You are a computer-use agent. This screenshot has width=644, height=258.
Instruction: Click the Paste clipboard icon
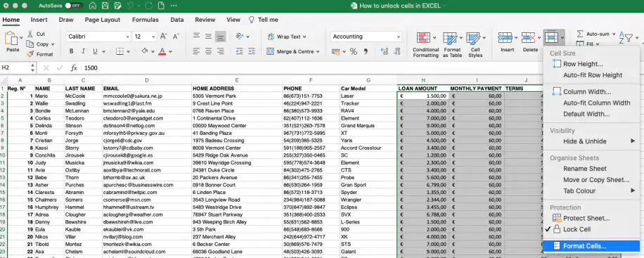coord(11,38)
